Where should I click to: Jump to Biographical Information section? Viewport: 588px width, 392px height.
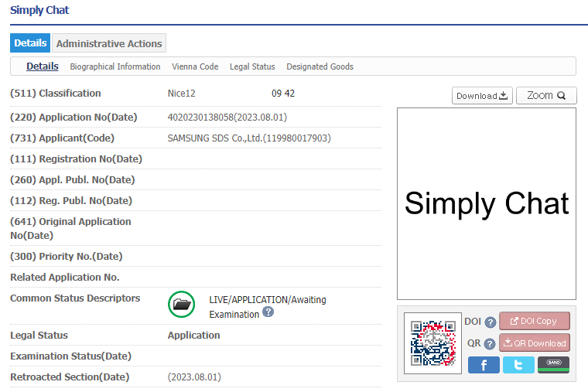pos(115,66)
